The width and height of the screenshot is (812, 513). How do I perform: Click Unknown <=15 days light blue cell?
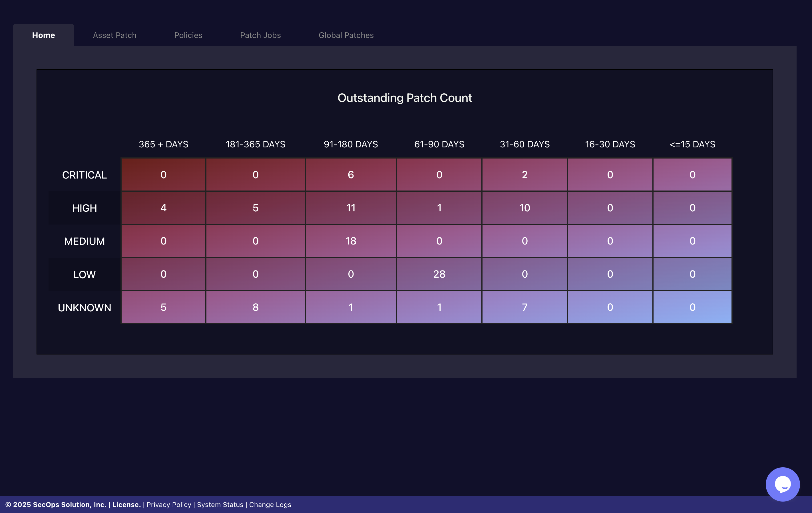click(692, 307)
